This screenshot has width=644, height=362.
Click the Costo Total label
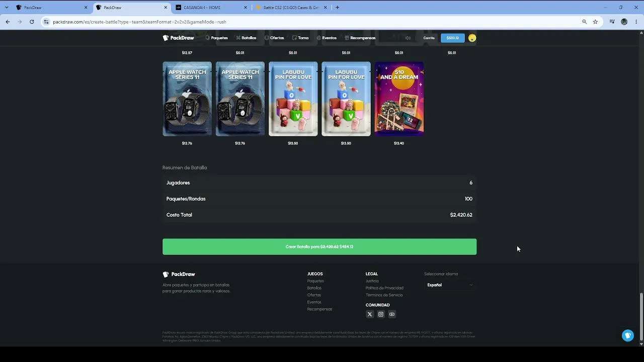pos(179,215)
